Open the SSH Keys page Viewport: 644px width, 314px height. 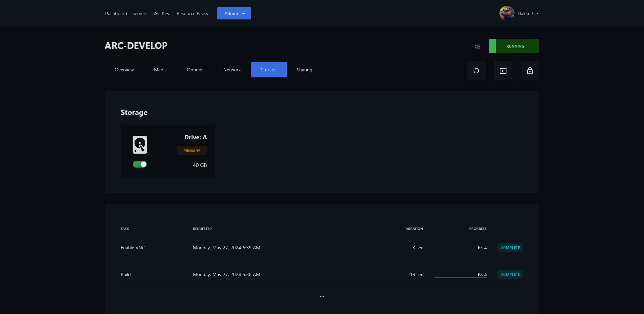[x=162, y=13]
